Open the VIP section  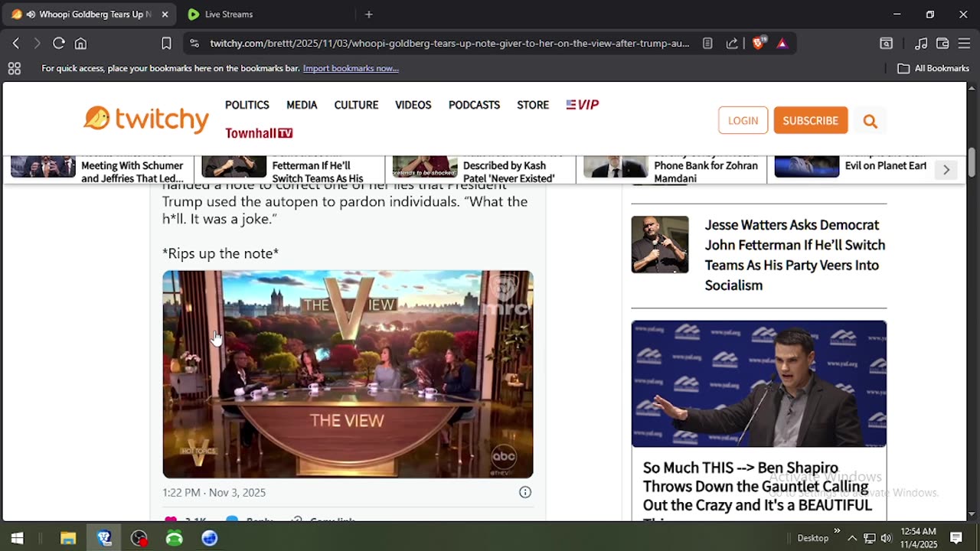coord(583,105)
